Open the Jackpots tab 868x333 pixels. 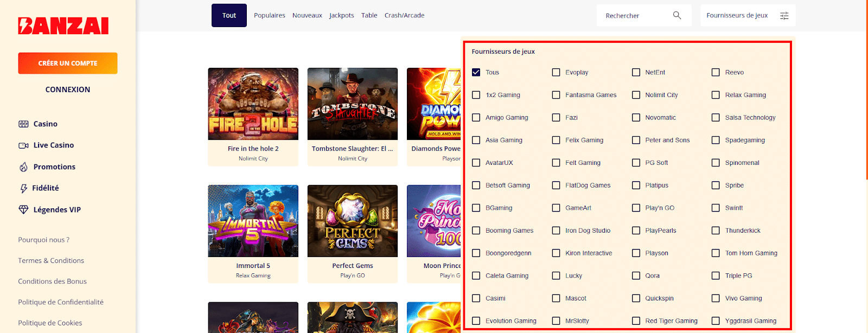point(342,15)
